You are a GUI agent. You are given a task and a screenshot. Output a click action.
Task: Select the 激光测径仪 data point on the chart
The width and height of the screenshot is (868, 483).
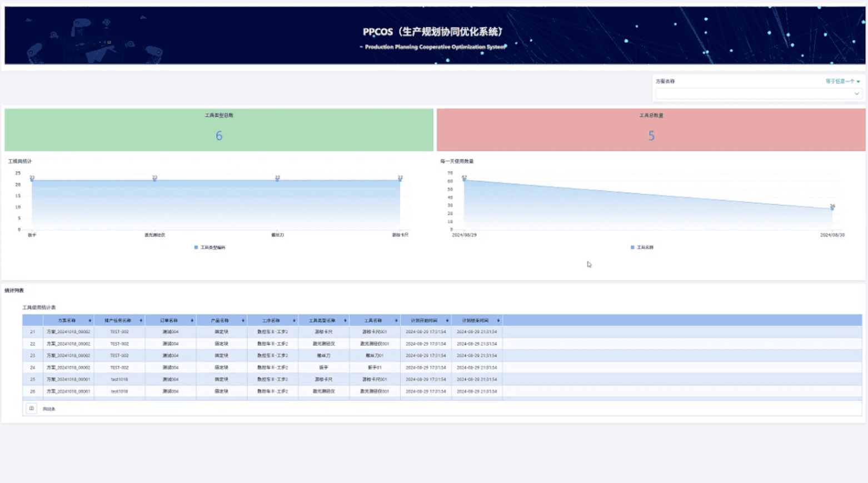(x=154, y=180)
